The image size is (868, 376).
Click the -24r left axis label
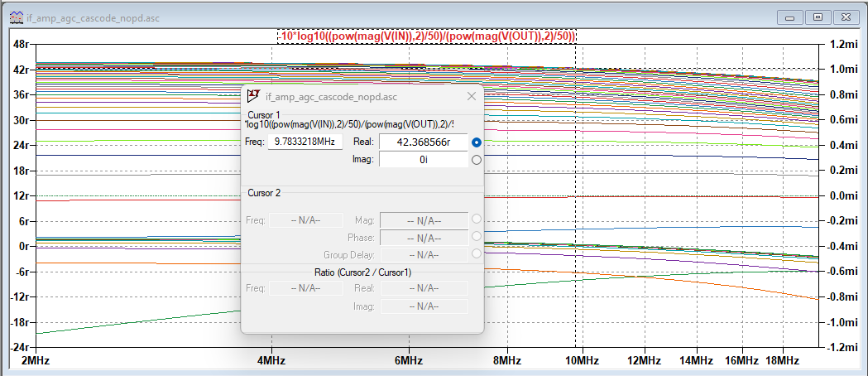tap(19, 348)
